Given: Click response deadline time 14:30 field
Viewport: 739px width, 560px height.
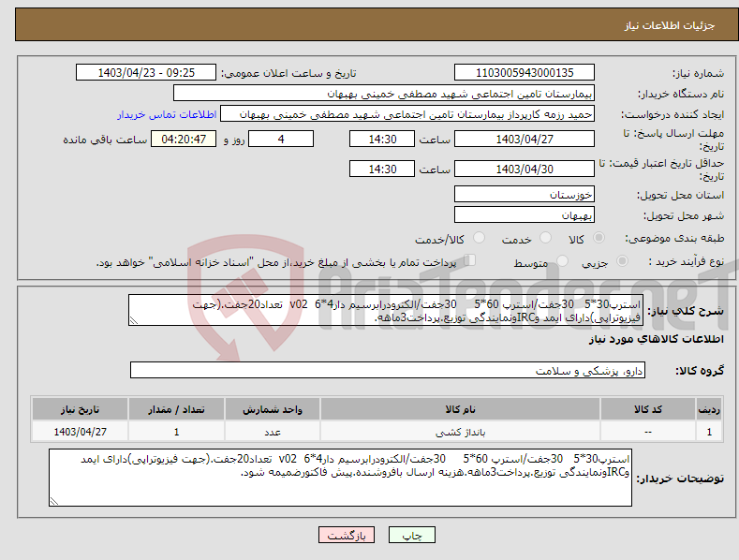Looking at the screenshot, I should (382, 139).
